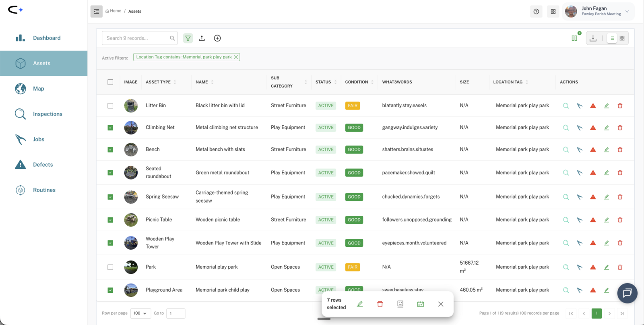Uncheck the Seated roundabout row checkbox
644x325 pixels.
click(x=110, y=173)
